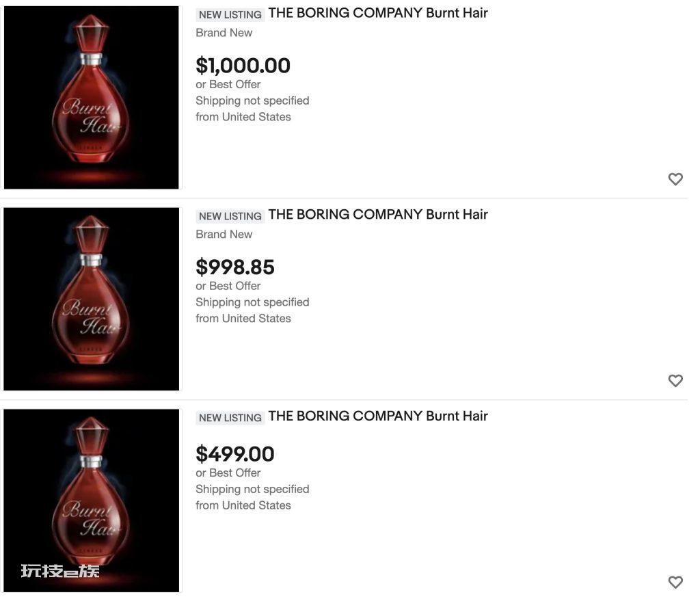Open the Burnt Hair title link priced $998.85
Viewport: 700px width, 599px height.
pyautogui.click(x=378, y=215)
